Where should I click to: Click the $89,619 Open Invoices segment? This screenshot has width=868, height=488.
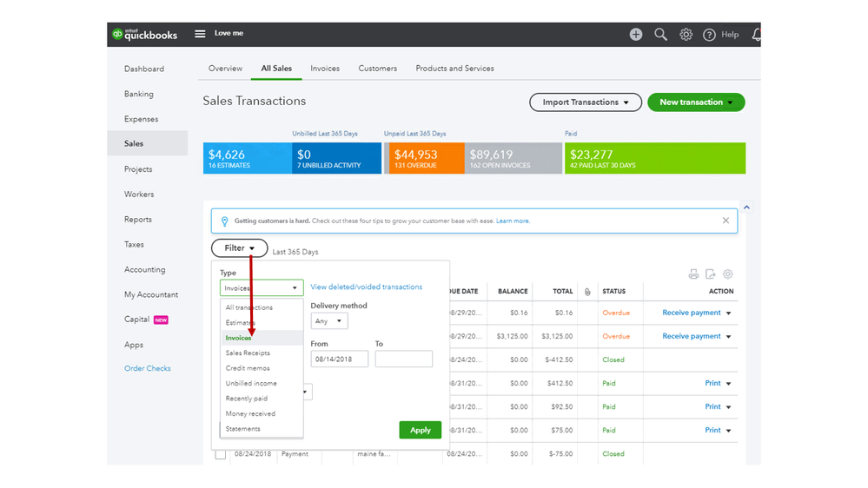pos(514,158)
